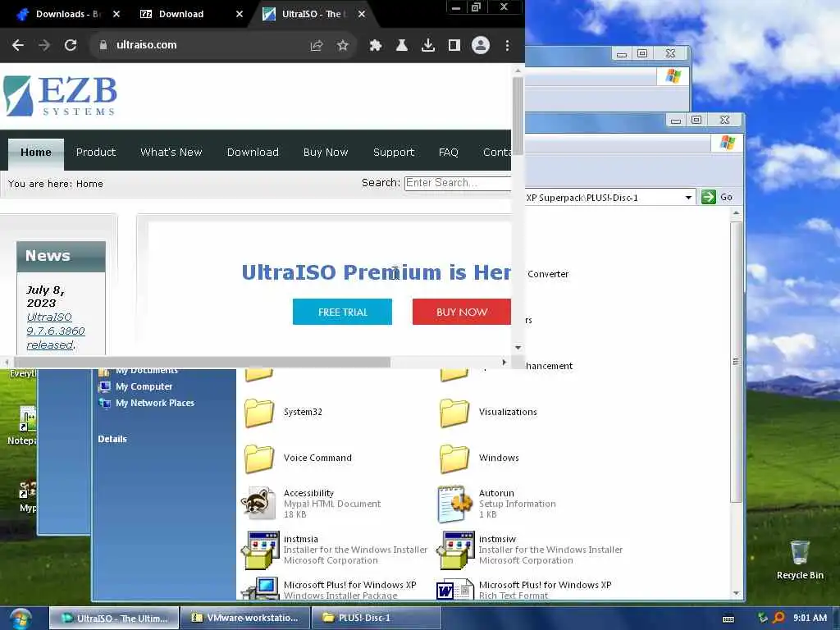The height and width of the screenshot is (630, 840).
Task: Toggle the browser side panel icon
Action: click(x=454, y=46)
